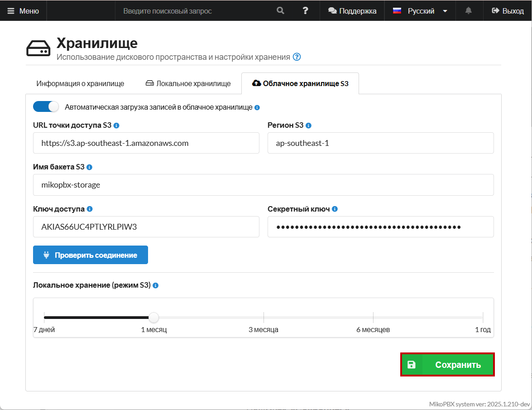
Task: Switch to Информация о хранилище tab
Action: click(x=80, y=84)
